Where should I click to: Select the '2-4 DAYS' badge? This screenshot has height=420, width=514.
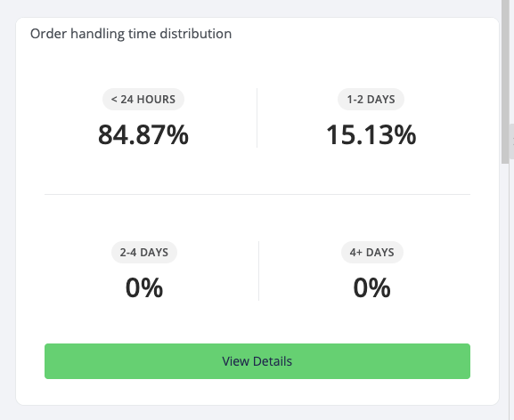(144, 253)
